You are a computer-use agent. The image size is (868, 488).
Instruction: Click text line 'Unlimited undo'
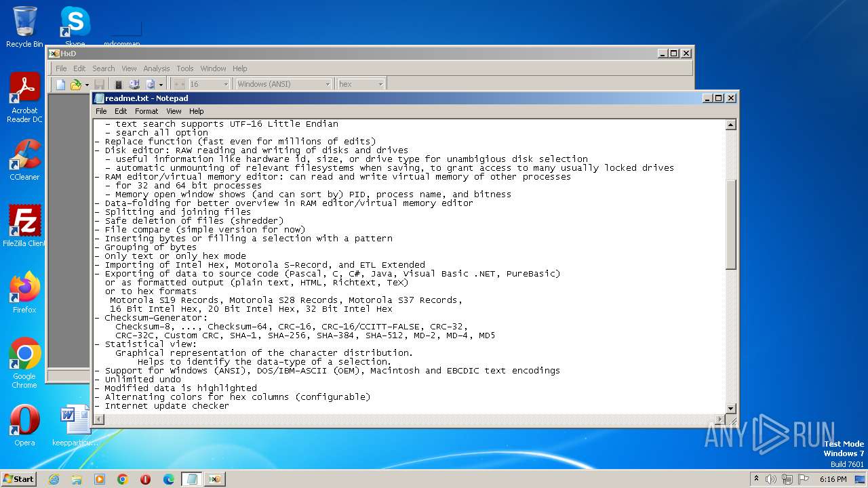point(142,380)
